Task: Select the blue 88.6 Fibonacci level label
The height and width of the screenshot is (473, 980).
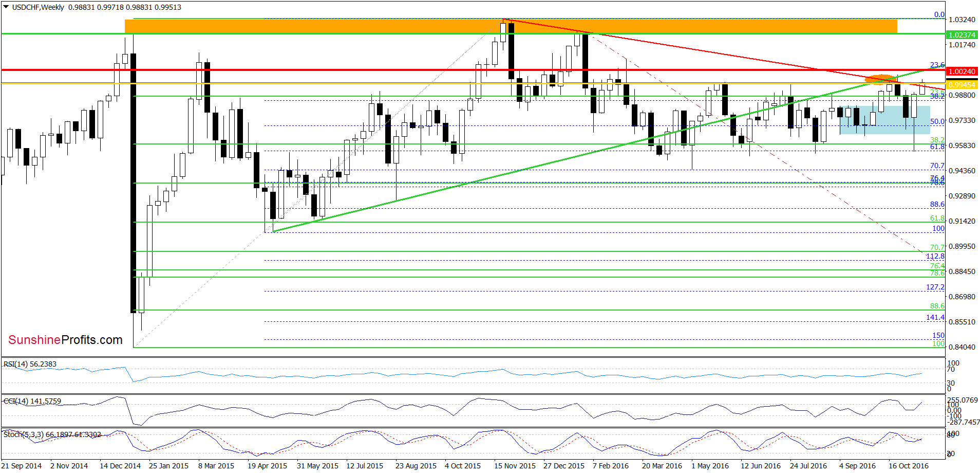Action: pyautogui.click(x=937, y=204)
